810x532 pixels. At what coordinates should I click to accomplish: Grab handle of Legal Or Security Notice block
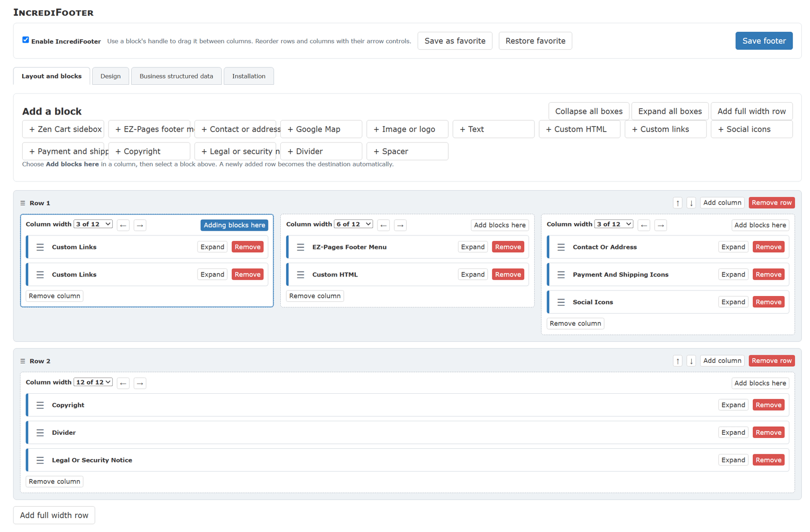(x=40, y=460)
